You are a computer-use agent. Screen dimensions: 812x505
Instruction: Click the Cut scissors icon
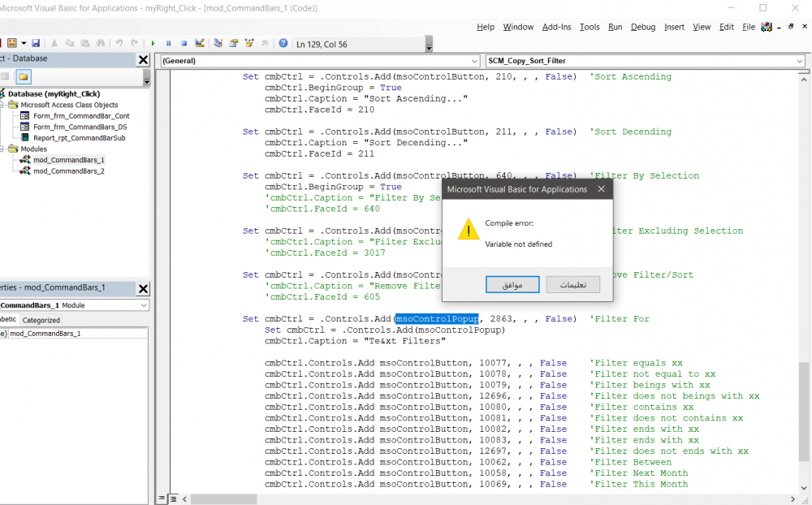coord(54,44)
